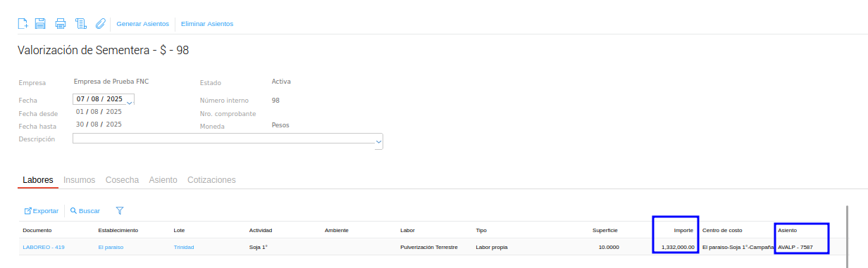Viewport: 868px width, 268px height.
Task: Click Generar Asientos
Action: point(143,24)
